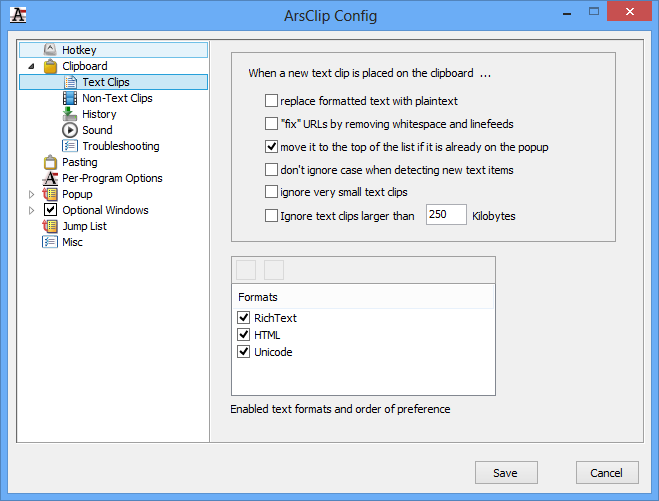Open the Non-Text Clips settings

(117, 98)
